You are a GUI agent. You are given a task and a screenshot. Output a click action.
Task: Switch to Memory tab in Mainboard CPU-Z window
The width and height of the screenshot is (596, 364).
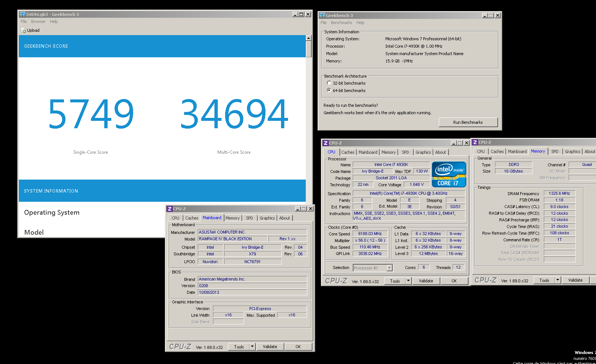pos(233,218)
